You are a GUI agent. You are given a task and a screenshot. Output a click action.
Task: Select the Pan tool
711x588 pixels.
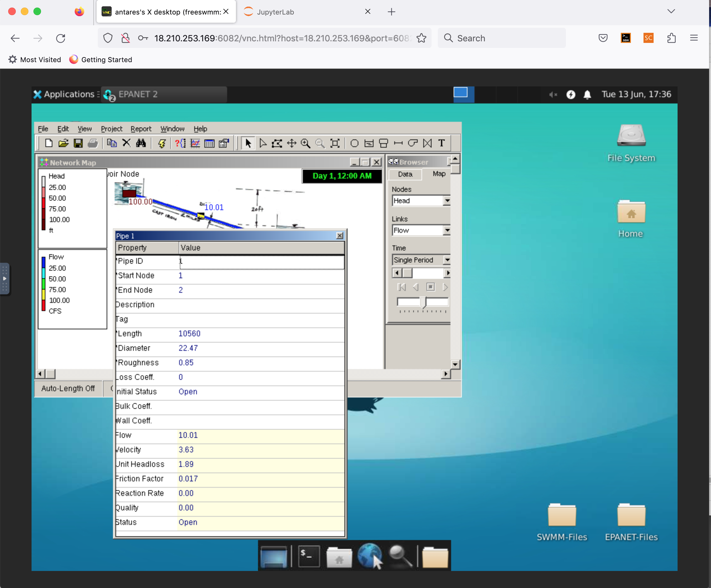click(291, 144)
